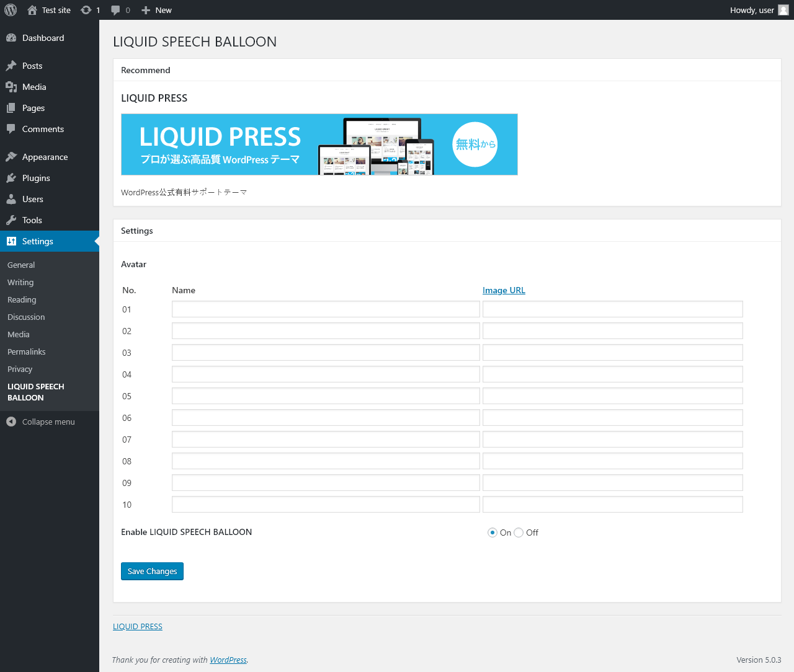794x672 pixels.
Task: Click the Collapse menu arrow icon
Action: click(x=11, y=422)
